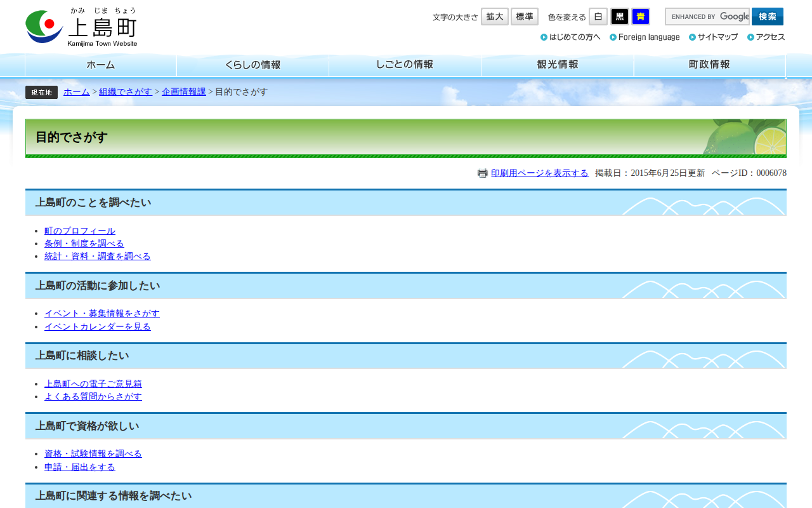The height and width of the screenshot is (508, 812).
Task: Open the 観光情報 navigation tab
Action: tap(558, 65)
